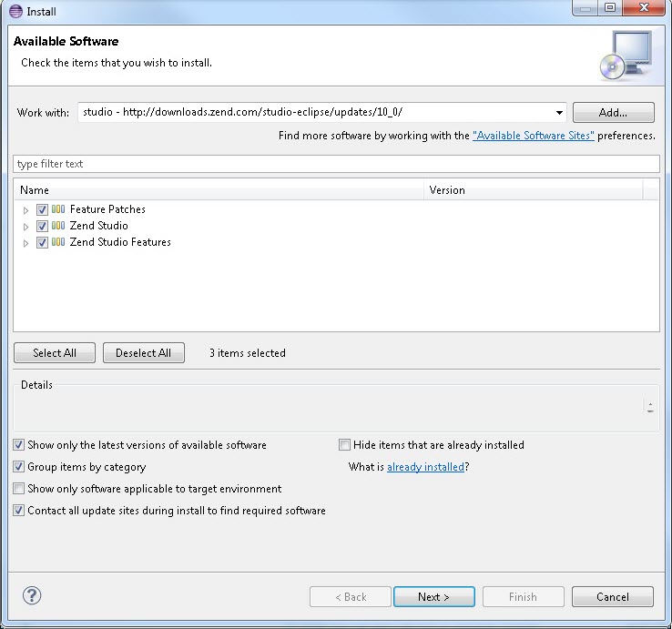
Task: Open the Available Software Sites link
Action: (534, 136)
